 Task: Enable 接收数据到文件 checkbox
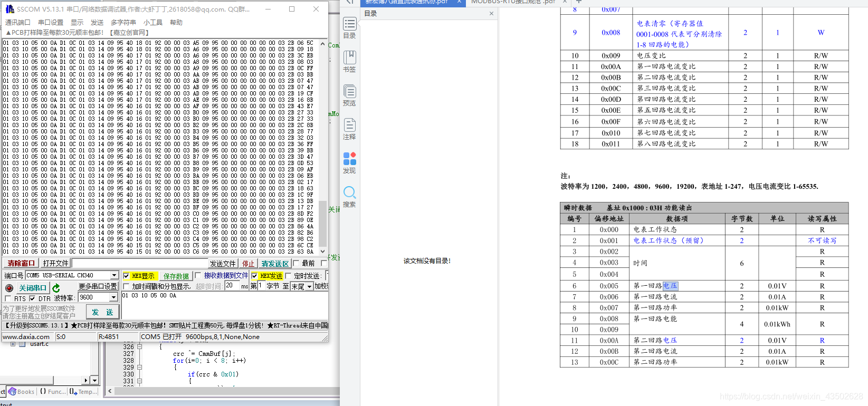tap(198, 275)
